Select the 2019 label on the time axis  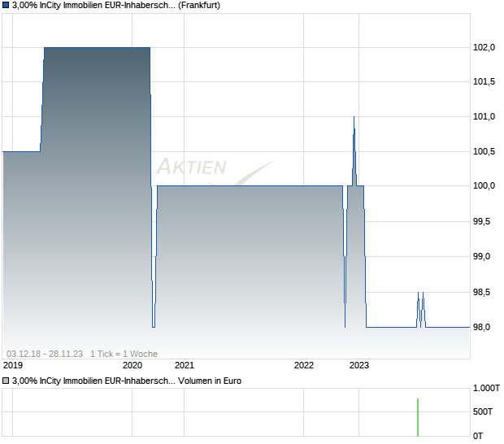click(13, 365)
